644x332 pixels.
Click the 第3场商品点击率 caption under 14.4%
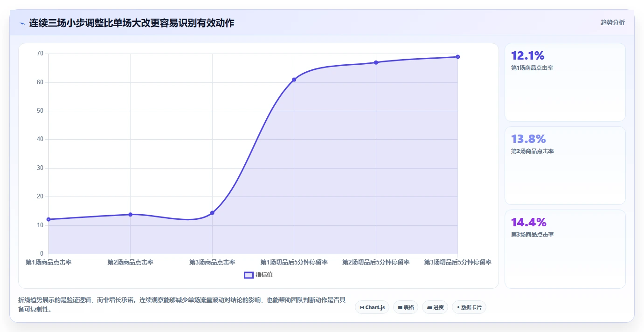point(532,235)
